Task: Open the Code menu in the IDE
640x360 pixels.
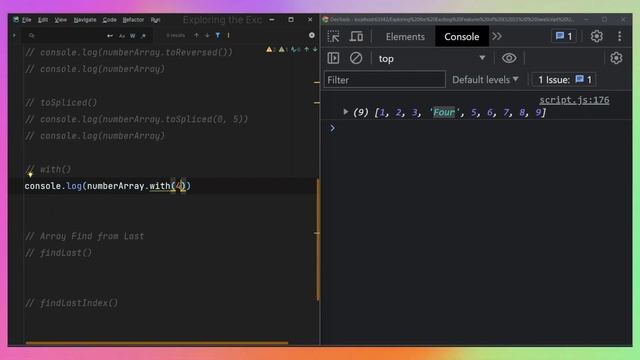Action: click(109, 20)
